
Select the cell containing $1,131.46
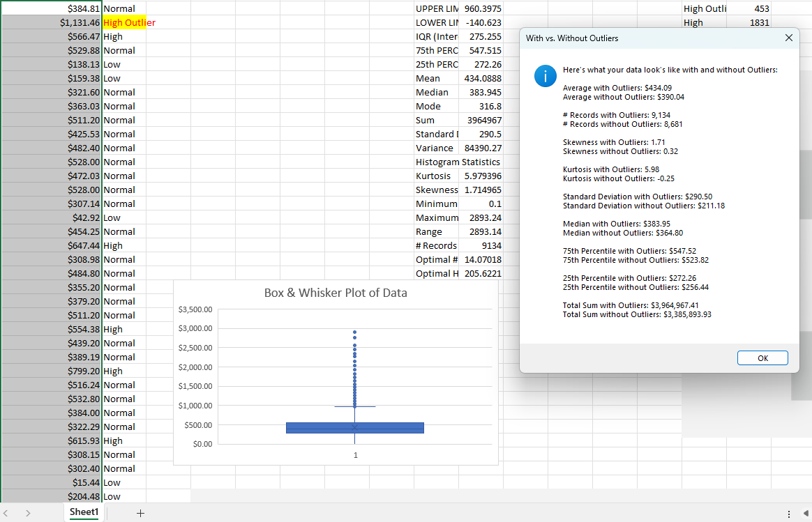tap(52, 22)
